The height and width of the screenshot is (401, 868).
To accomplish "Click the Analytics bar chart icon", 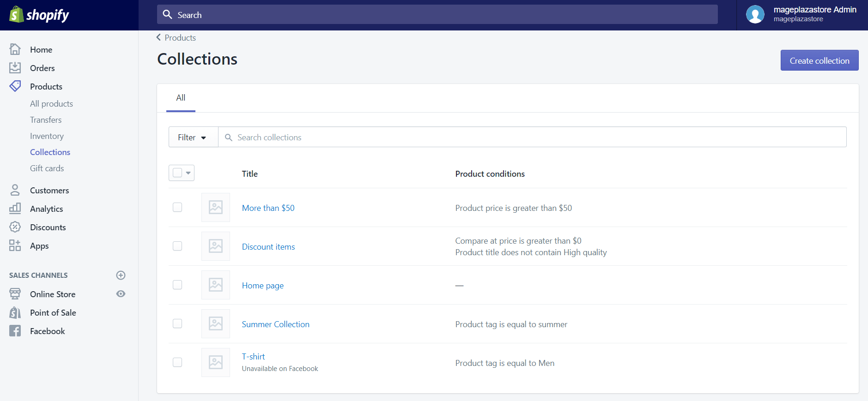I will click(x=15, y=209).
